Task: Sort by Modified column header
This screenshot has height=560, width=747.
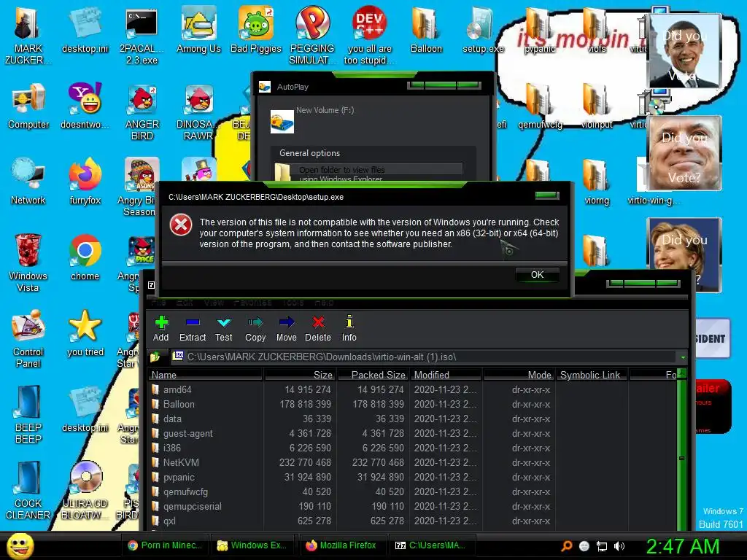Action: 446,375
